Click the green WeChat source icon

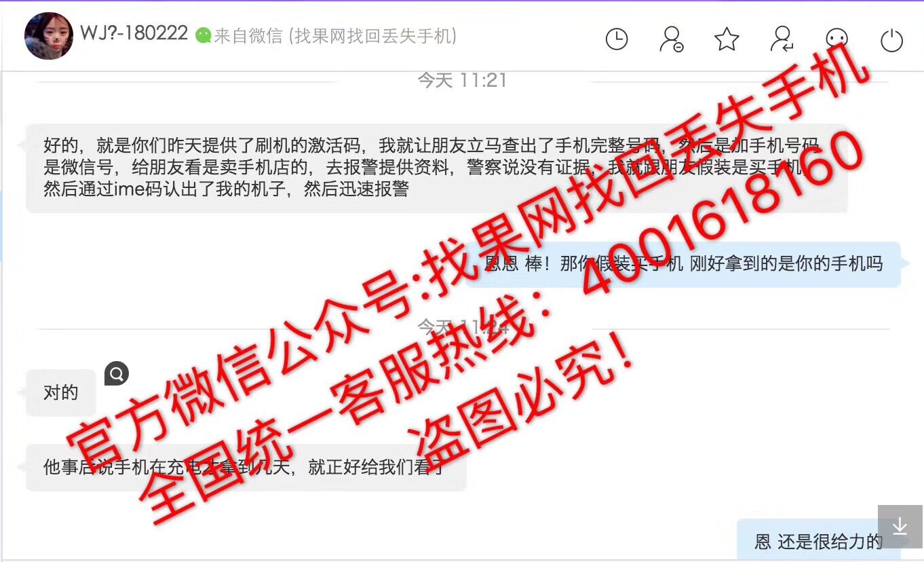click(203, 35)
